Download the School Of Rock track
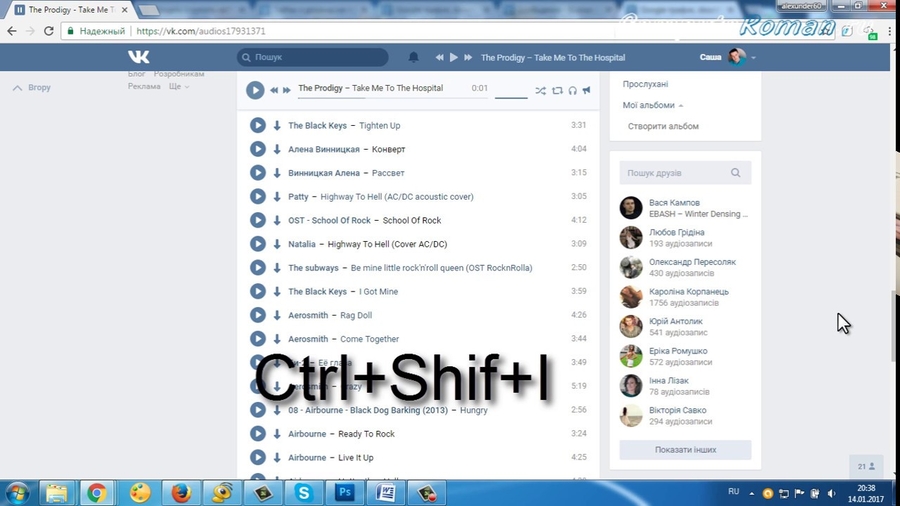This screenshot has width=900, height=506. (x=277, y=220)
